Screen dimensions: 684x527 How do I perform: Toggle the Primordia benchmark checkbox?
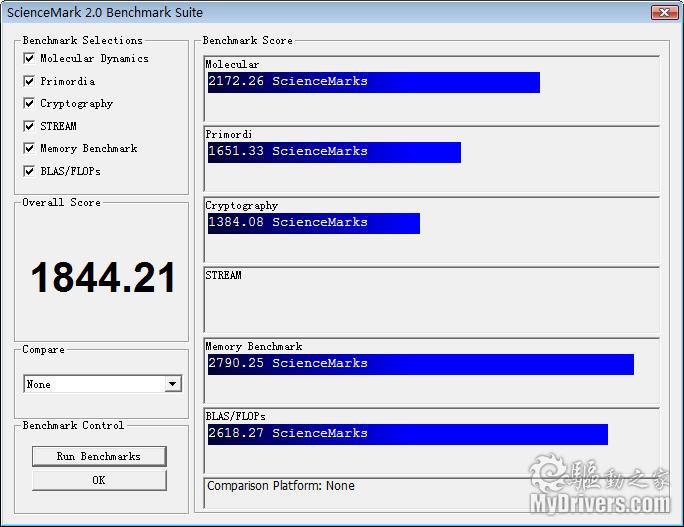[30, 81]
